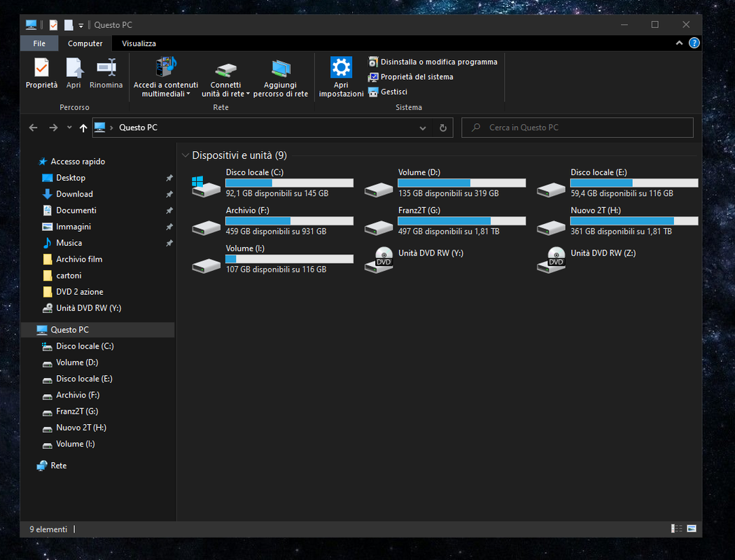This screenshot has height=560, width=735.
Task: Select Unità DVD RW (Z:) drive
Action: tap(587, 259)
